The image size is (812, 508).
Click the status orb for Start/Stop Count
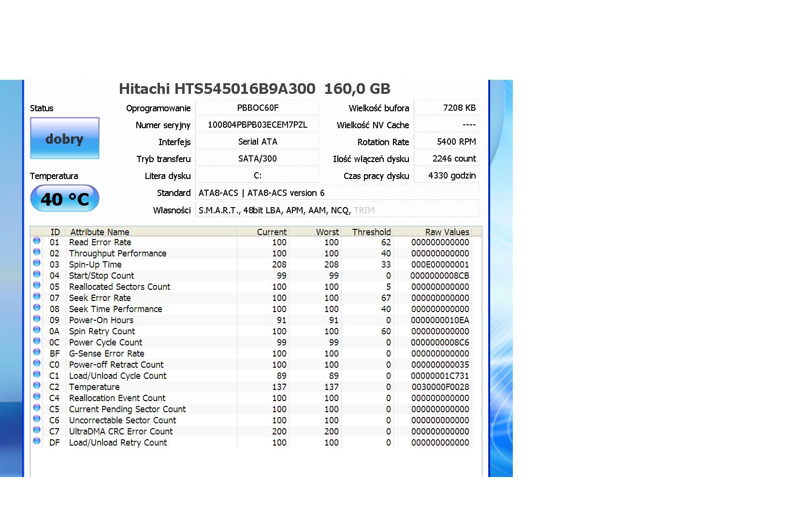[37, 274]
